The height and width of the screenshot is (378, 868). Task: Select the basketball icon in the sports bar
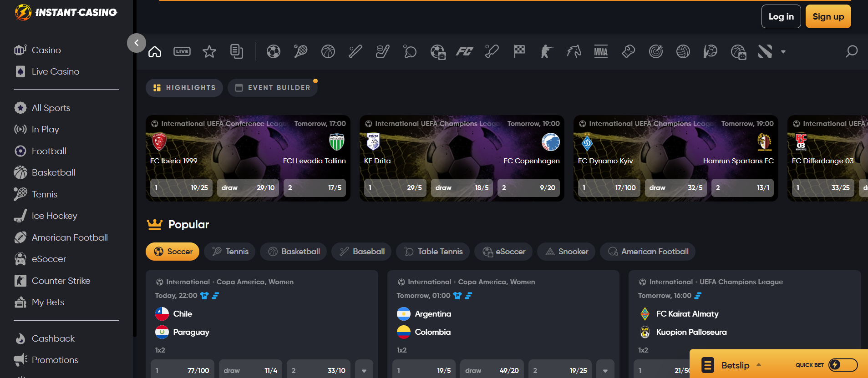point(328,52)
